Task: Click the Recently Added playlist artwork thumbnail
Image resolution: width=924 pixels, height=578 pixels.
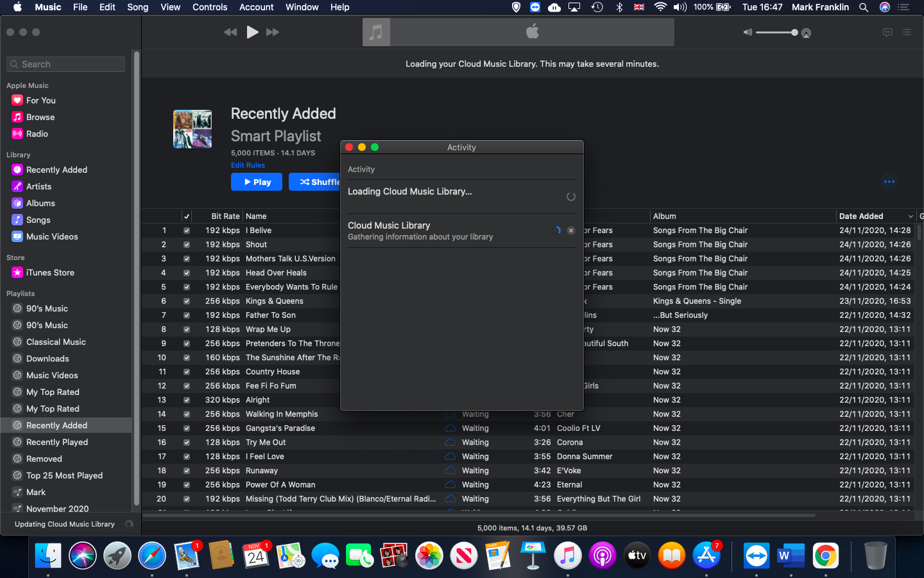Action: (x=193, y=129)
